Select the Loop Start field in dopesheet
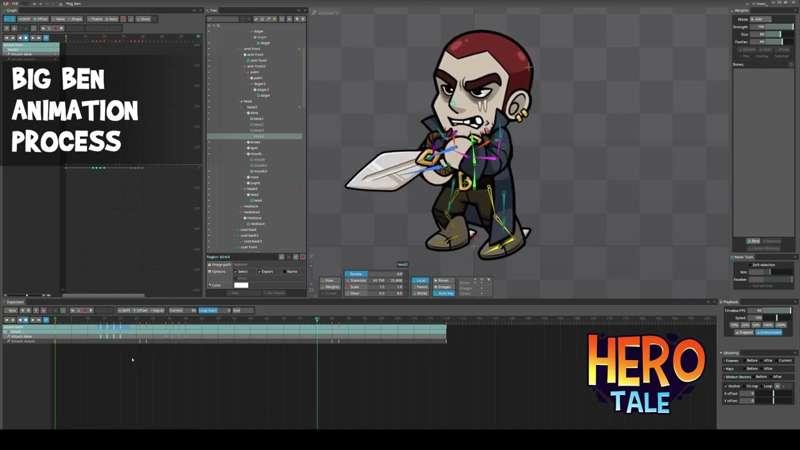 pyautogui.click(x=213, y=310)
